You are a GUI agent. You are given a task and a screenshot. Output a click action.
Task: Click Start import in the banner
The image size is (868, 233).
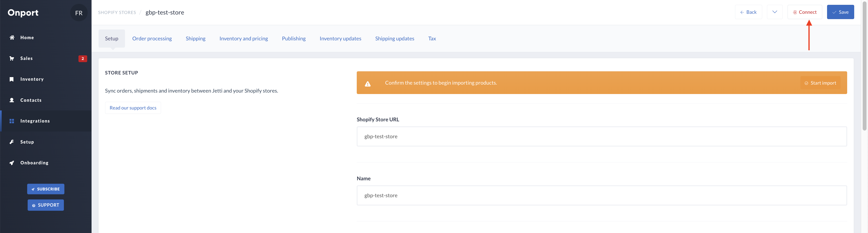click(821, 83)
